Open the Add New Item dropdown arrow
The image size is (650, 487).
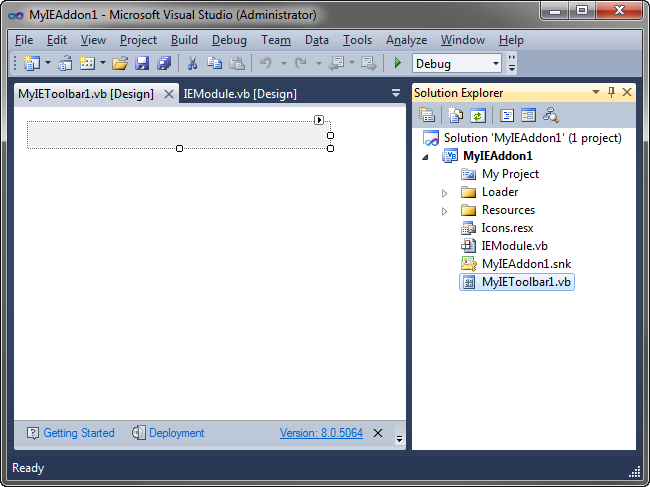click(x=103, y=63)
